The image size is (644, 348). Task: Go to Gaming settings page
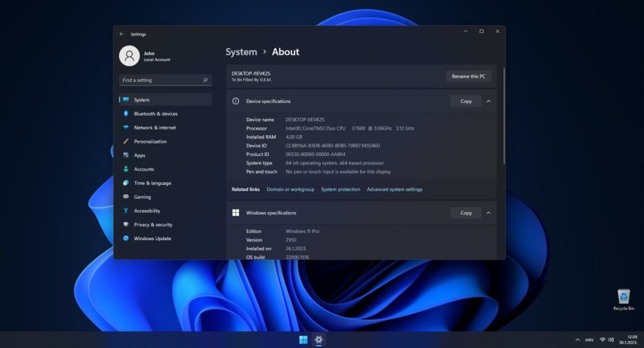[142, 197]
